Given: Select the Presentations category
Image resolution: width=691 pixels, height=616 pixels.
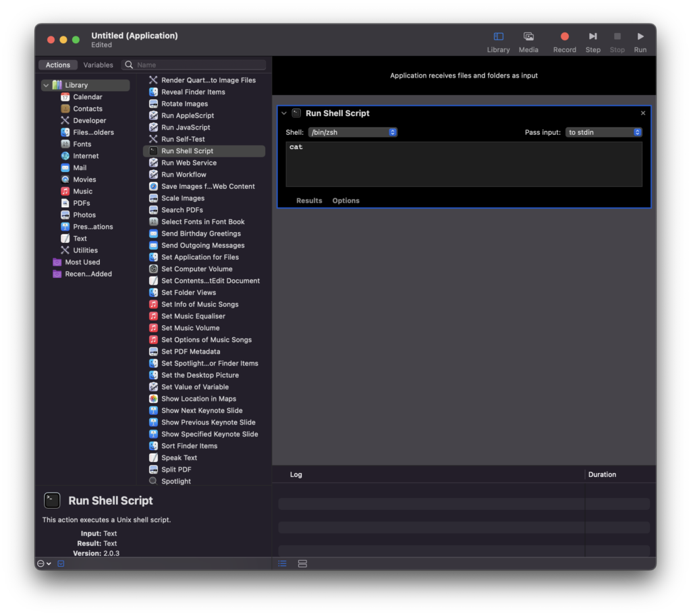Looking at the screenshot, I should (87, 227).
